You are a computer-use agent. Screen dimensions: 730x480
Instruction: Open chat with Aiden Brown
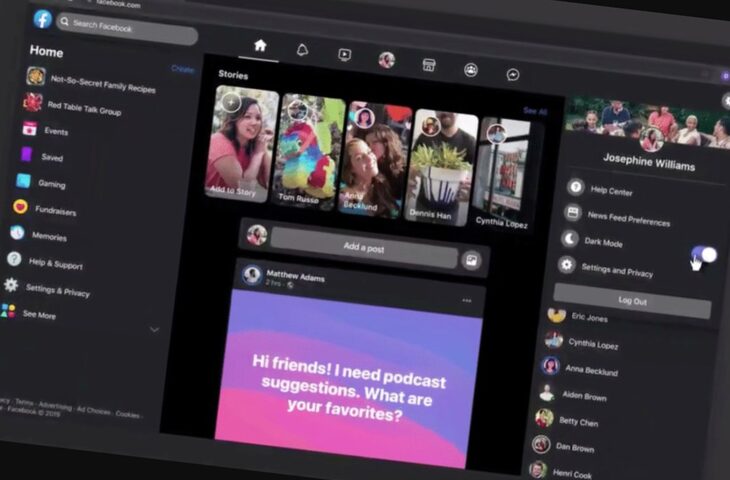pyautogui.click(x=573, y=394)
